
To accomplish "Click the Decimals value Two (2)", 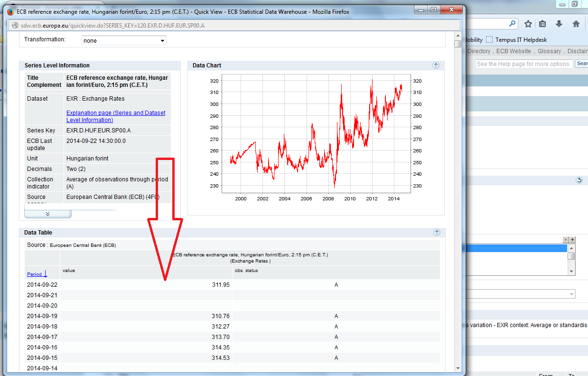I will (x=76, y=169).
